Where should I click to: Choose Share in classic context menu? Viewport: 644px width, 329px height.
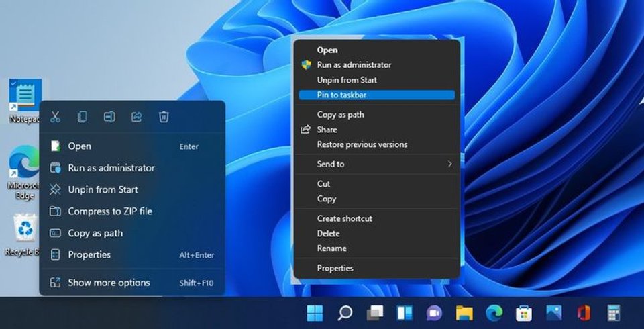[x=377, y=130]
